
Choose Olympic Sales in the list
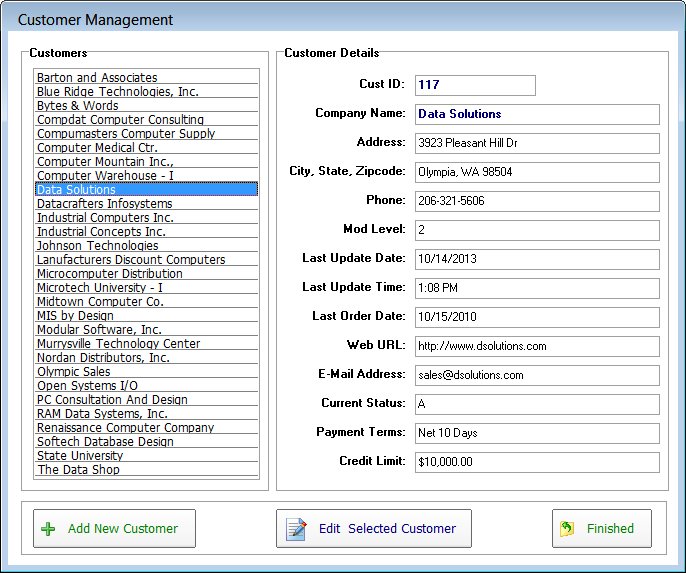pos(74,371)
